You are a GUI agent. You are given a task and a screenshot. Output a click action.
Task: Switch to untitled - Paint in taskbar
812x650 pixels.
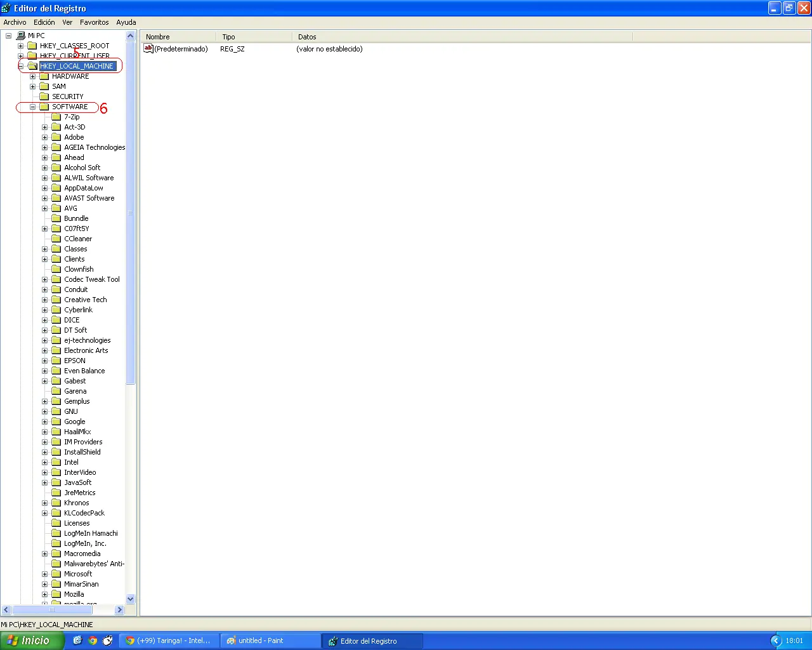270,640
